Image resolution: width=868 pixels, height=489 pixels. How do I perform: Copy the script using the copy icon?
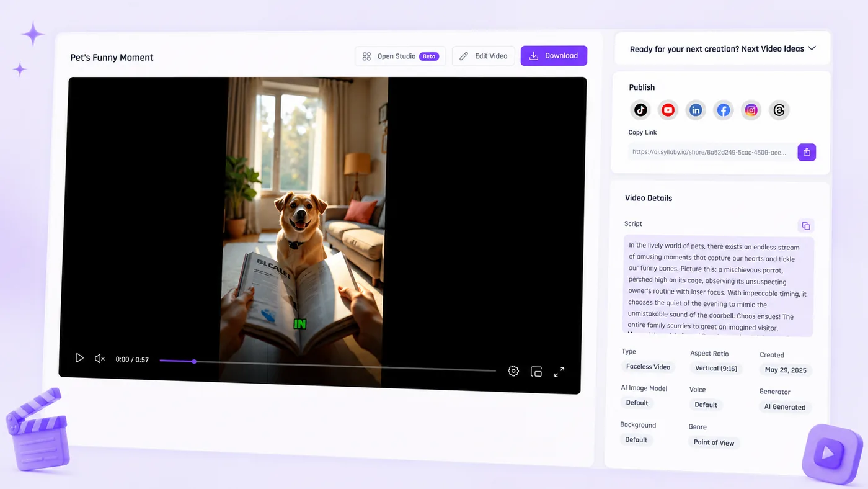(x=805, y=226)
